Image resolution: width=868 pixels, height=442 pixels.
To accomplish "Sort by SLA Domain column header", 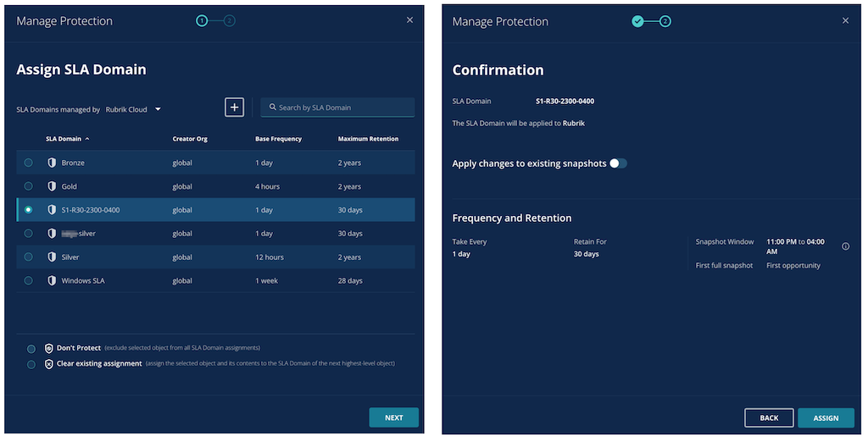I will pos(67,139).
